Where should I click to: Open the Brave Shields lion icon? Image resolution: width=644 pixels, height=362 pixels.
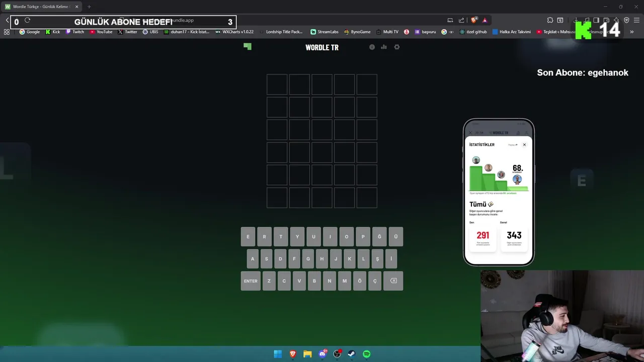474,20
